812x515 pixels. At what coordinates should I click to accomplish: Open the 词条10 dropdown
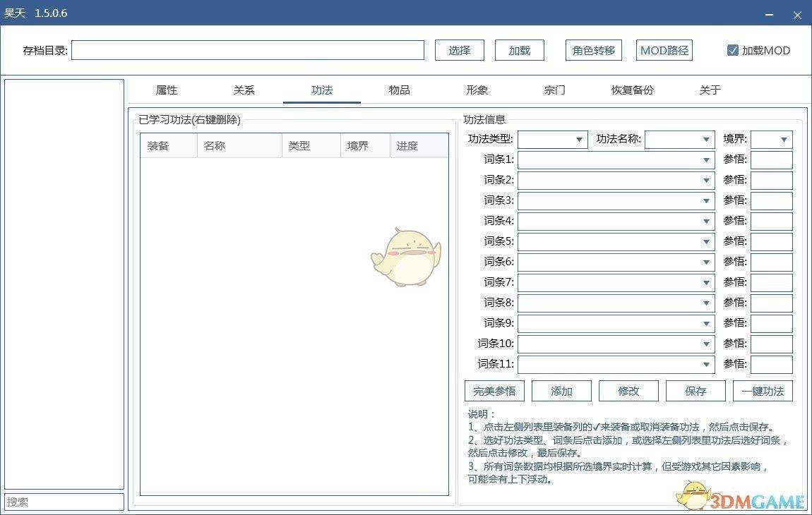tap(616, 344)
